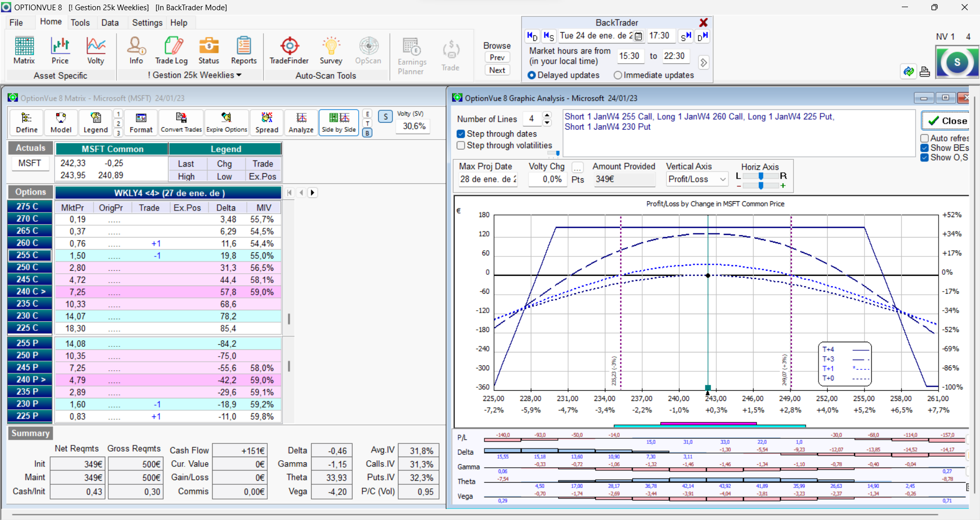
Task: Adjust the Horiz Axis L-R slider
Action: [761, 176]
